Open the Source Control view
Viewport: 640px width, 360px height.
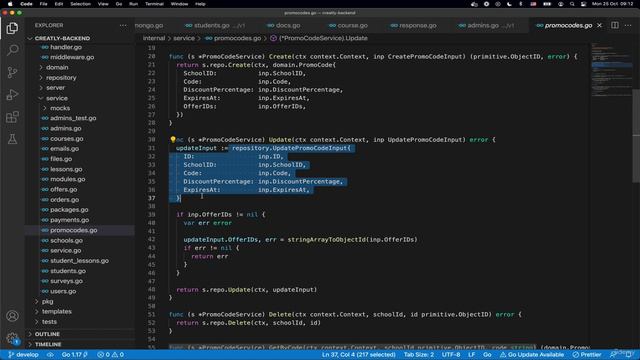12,72
